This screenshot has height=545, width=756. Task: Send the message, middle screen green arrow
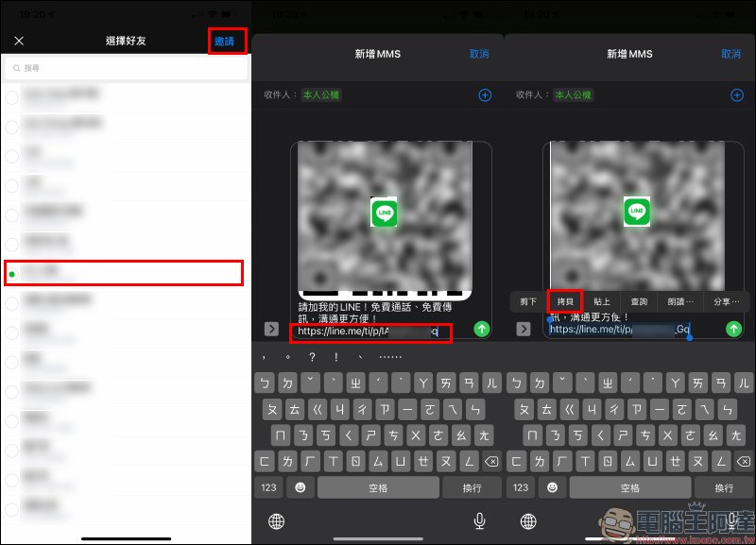pyautogui.click(x=482, y=329)
